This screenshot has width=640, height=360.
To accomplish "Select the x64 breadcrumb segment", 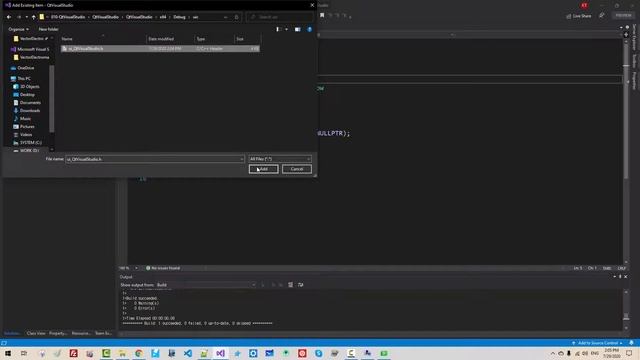I will click(163, 17).
